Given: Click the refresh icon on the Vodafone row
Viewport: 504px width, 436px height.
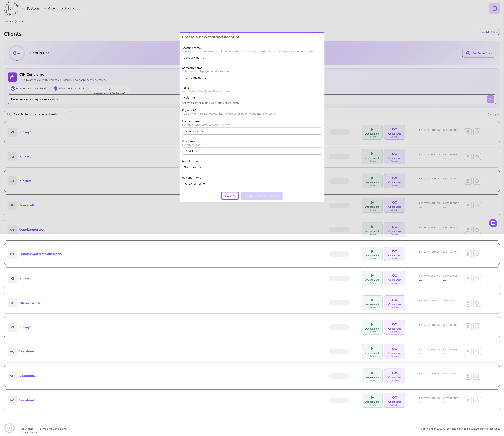Looking at the screenshot, I should pyautogui.click(x=477, y=352).
